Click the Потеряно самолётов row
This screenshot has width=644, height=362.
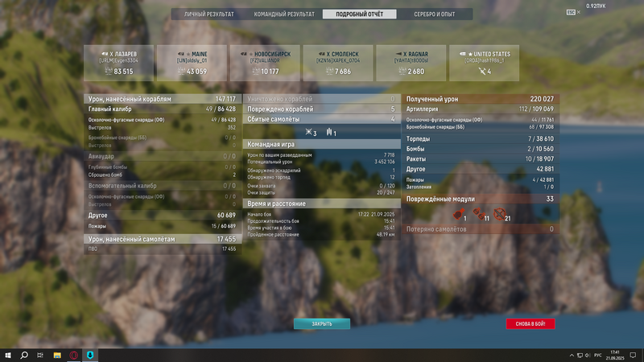[x=481, y=229]
